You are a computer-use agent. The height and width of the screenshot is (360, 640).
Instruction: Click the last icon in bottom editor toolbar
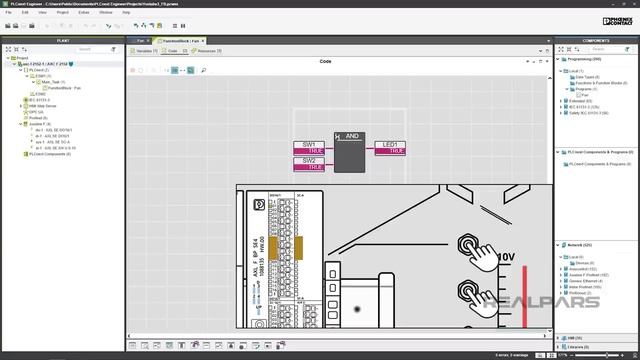(280, 346)
